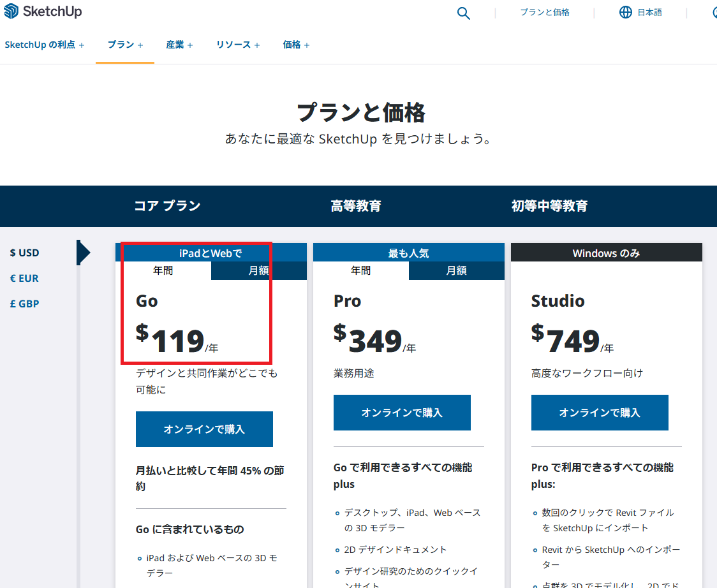Image resolution: width=717 pixels, height=588 pixels.
Task: Click the Studio plan name
Action: click(x=558, y=301)
